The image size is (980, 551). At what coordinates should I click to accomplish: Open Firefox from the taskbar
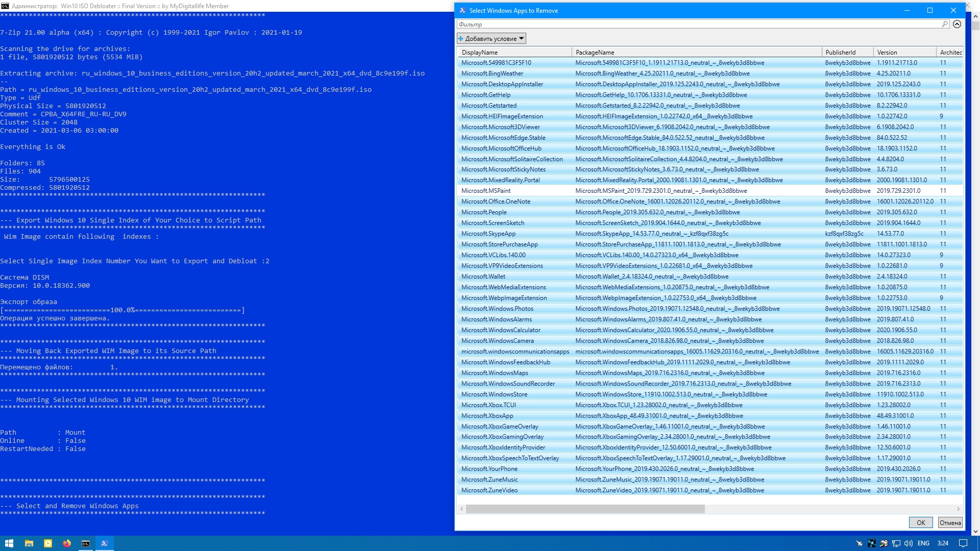tap(67, 543)
